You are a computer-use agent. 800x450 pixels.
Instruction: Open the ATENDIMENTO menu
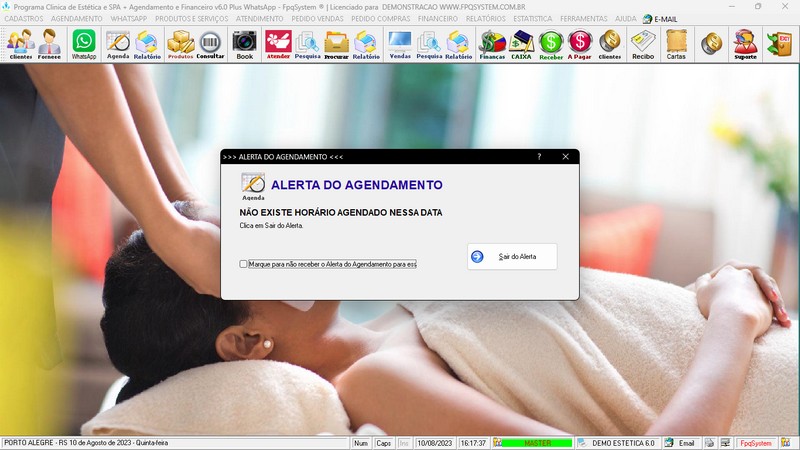[x=260, y=19]
